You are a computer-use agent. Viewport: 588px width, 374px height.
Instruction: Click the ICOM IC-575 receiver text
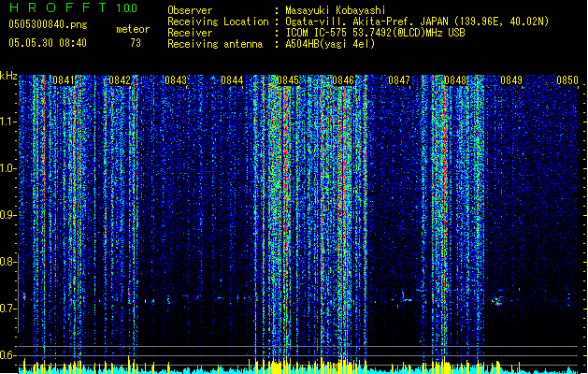pos(375,33)
